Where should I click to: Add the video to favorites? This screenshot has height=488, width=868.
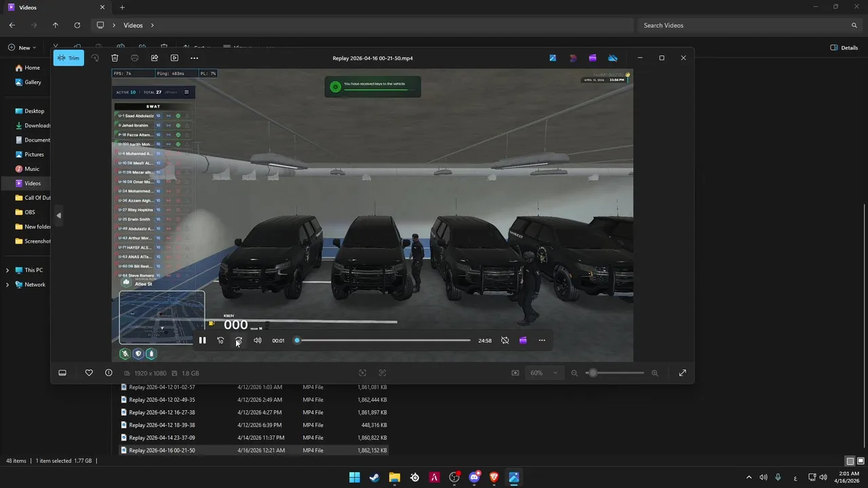pos(89,373)
